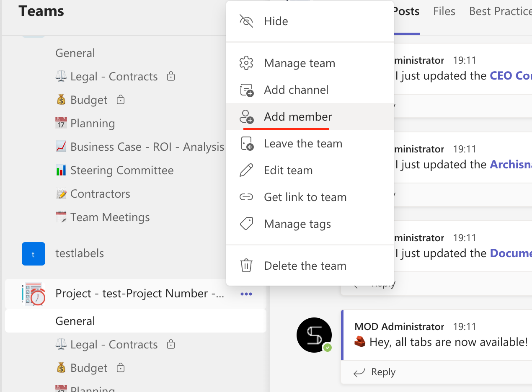532x392 pixels.
Task: Click the Get link chain icon
Action: point(246,197)
